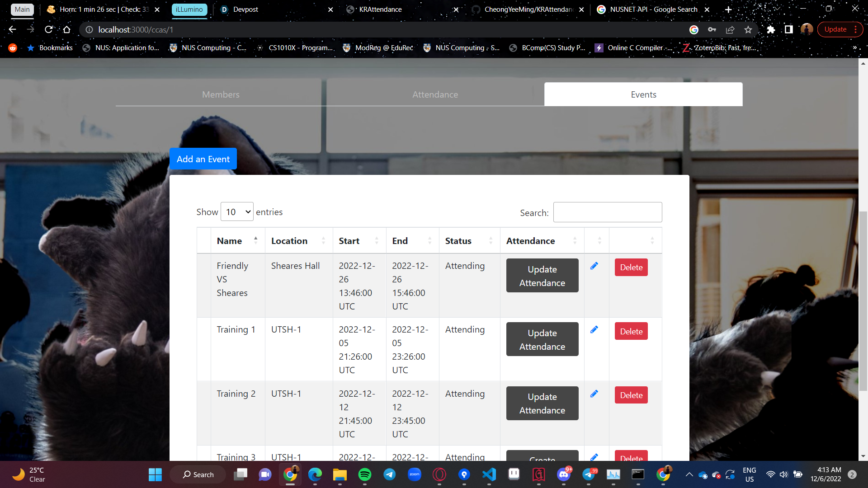Click the share page icon in the address bar
The width and height of the screenshot is (868, 488).
(730, 29)
